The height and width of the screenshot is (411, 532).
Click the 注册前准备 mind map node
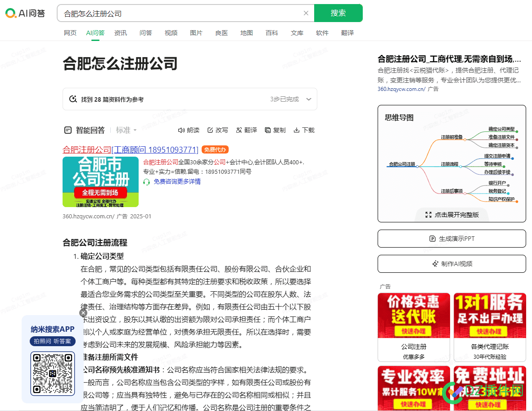click(451, 137)
